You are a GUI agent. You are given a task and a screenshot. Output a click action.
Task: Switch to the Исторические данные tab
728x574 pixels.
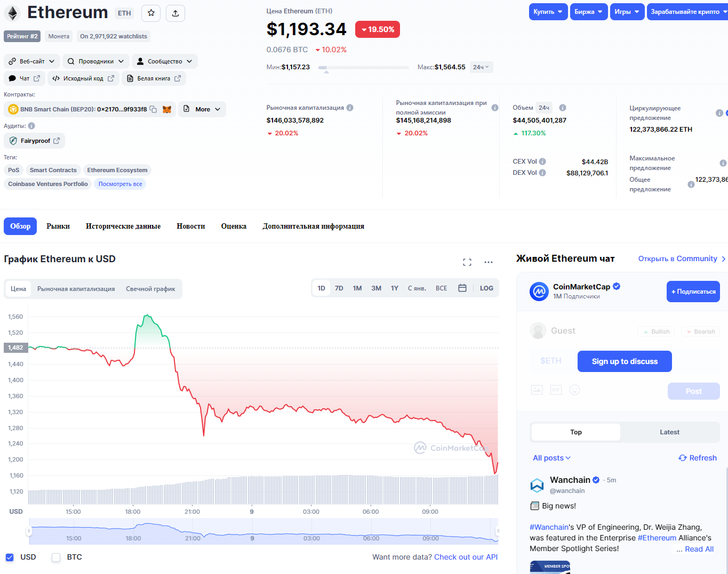pos(123,226)
